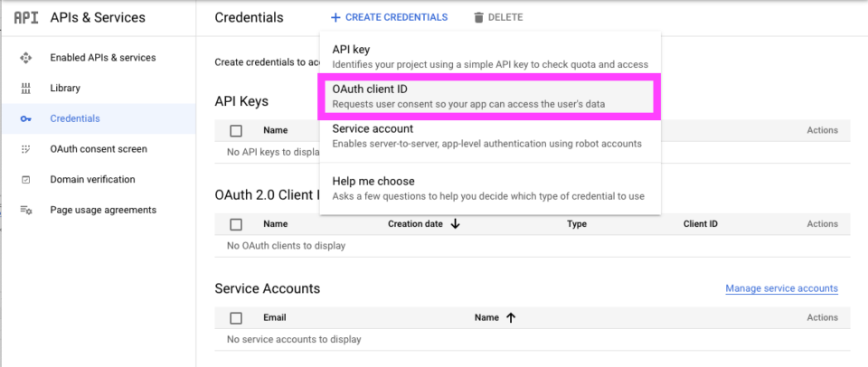Click the DELETE button

click(x=498, y=18)
